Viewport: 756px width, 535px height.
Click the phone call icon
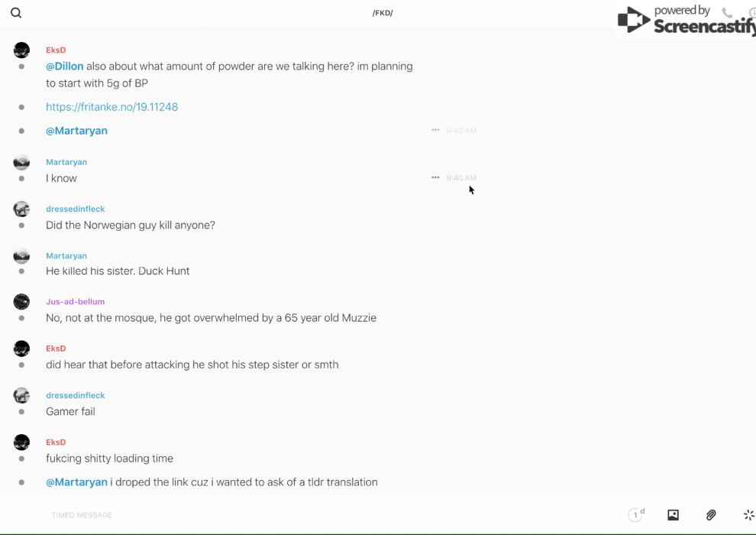point(727,13)
